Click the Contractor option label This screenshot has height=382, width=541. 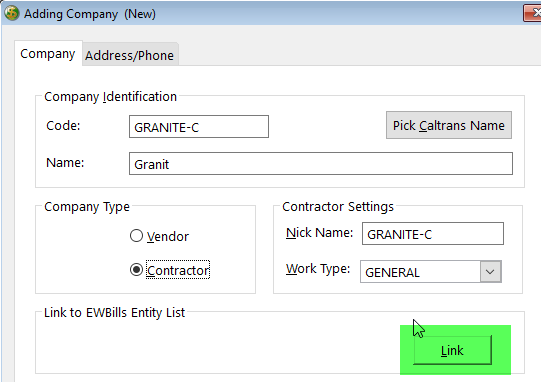tap(178, 270)
